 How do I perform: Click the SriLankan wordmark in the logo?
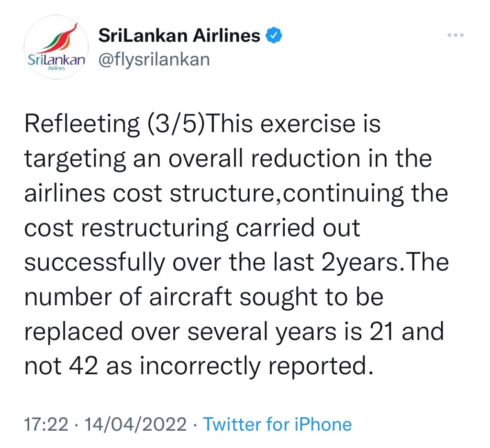56,60
